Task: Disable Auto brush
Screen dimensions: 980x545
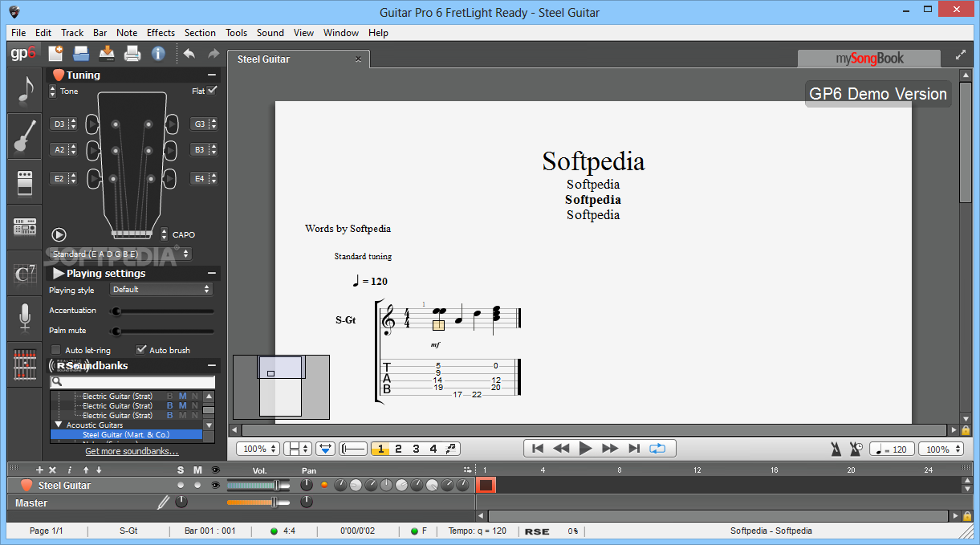Action: 141,350
